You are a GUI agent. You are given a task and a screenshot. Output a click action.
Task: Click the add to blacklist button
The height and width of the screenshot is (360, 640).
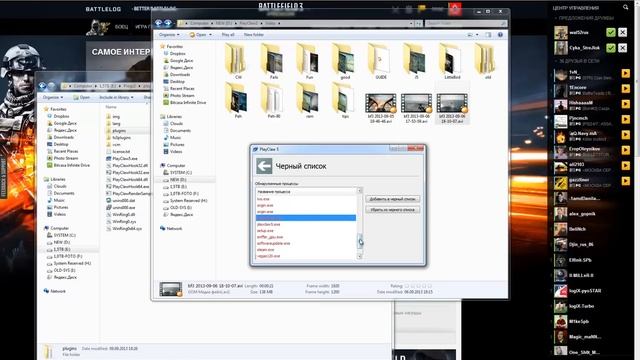[x=392, y=199]
